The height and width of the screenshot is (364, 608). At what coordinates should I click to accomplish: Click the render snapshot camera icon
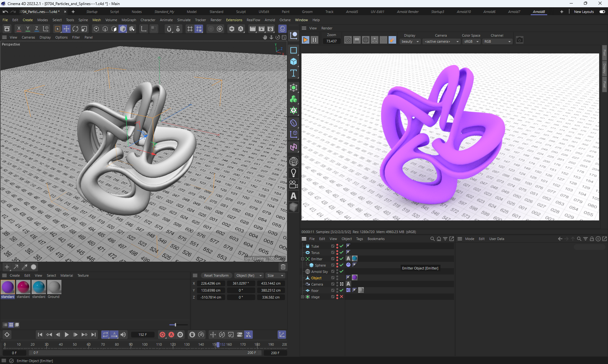pyautogui.click(x=519, y=40)
